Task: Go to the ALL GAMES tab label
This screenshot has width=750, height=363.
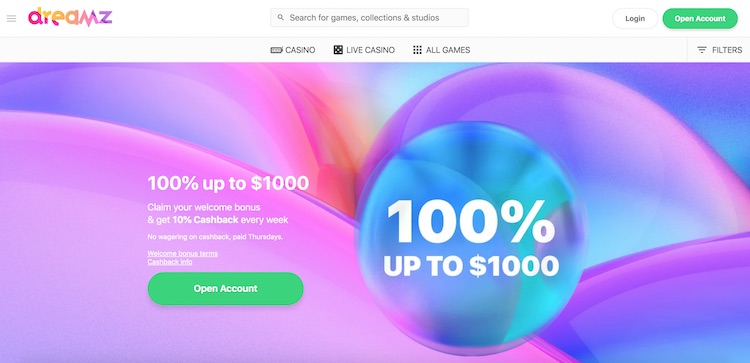Action: (x=448, y=50)
